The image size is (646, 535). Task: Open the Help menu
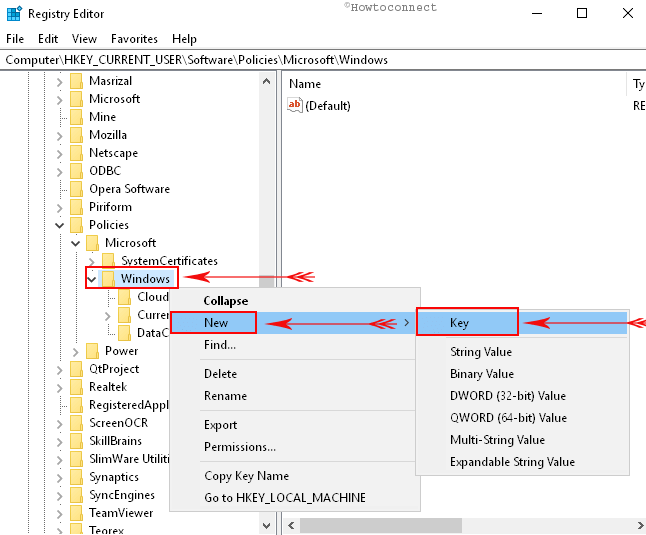[x=184, y=39]
